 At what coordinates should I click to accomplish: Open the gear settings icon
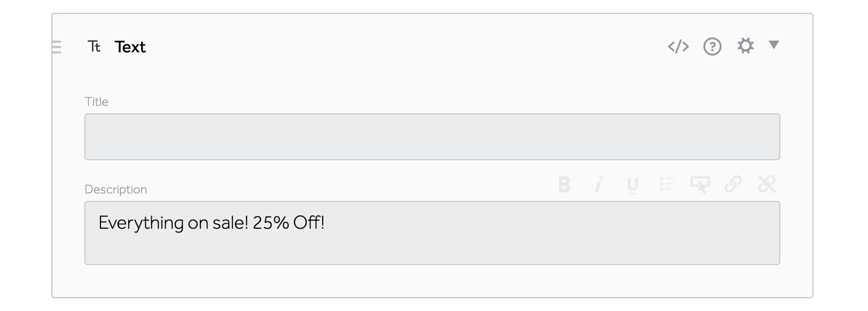pos(745,46)
